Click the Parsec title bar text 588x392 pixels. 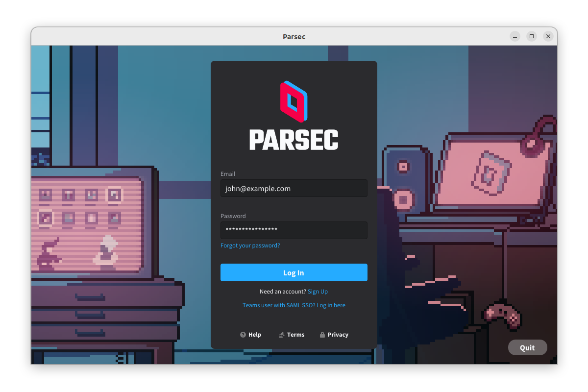click(294, 37)
